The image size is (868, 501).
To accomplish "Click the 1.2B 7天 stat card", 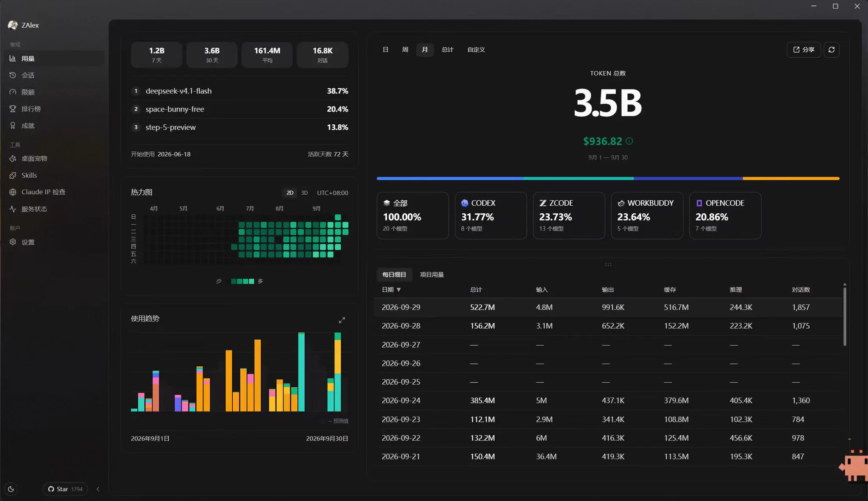I will (x=157, y=55).
